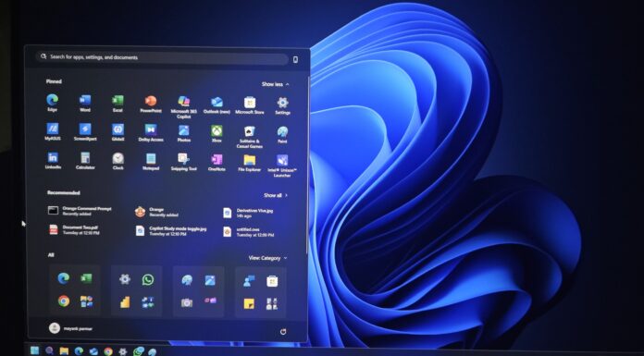Launch the MyASUS pinned app

point(53,131)
